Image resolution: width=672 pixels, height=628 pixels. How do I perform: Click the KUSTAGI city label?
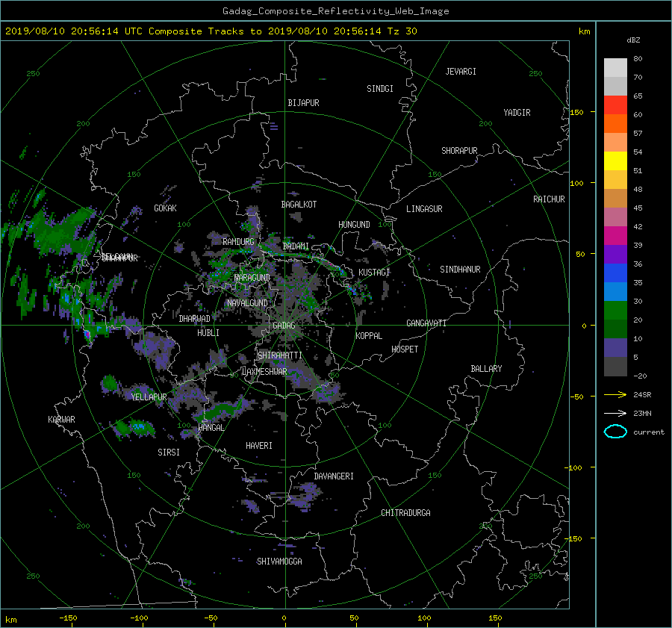374,273
